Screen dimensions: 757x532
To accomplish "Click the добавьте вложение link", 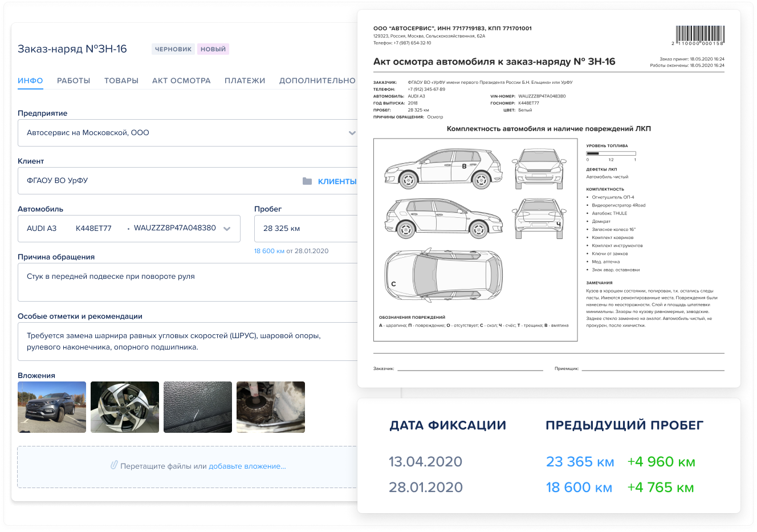I will (x=247, y=466).
